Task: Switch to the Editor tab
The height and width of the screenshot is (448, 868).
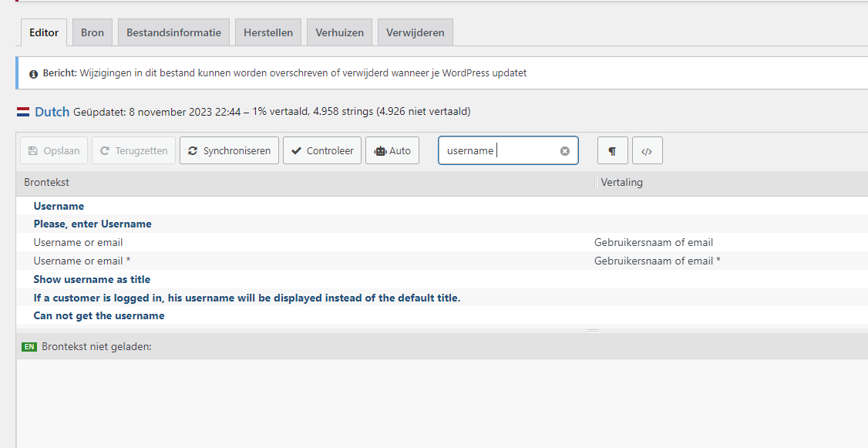Action: pyautogui.click(x=44, y=32)
